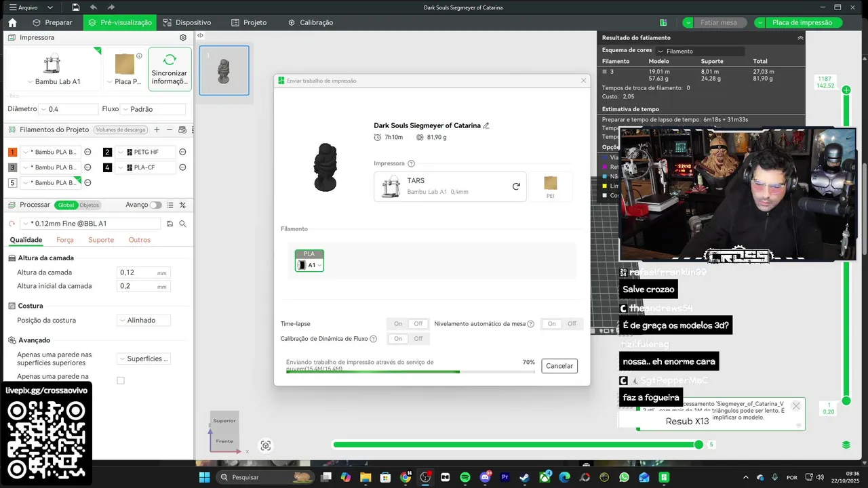Viewport: 868px width, 488px height.
Task: Open the settings list view icon
Action: (170, 205)
